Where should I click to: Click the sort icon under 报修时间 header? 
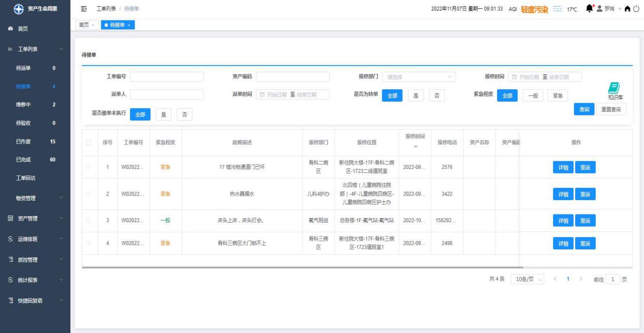(415, 146)
